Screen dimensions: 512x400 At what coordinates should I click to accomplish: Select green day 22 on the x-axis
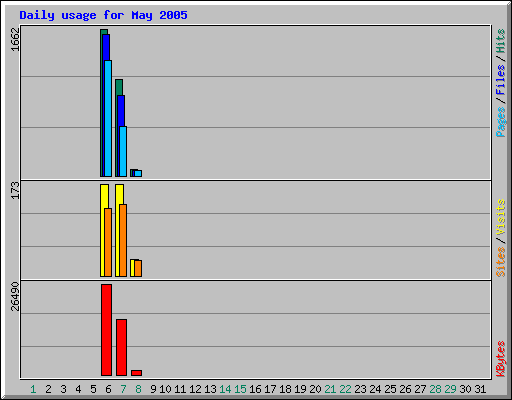pyautogui.click(x=345, y=389)
